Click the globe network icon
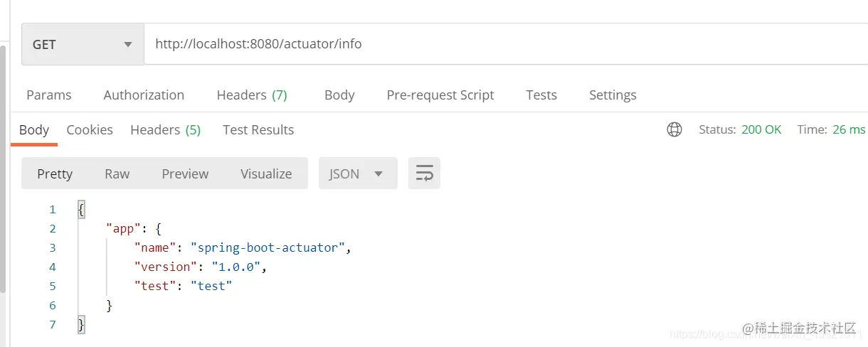This screenshot has height=347, width=868. pos(674,129)
